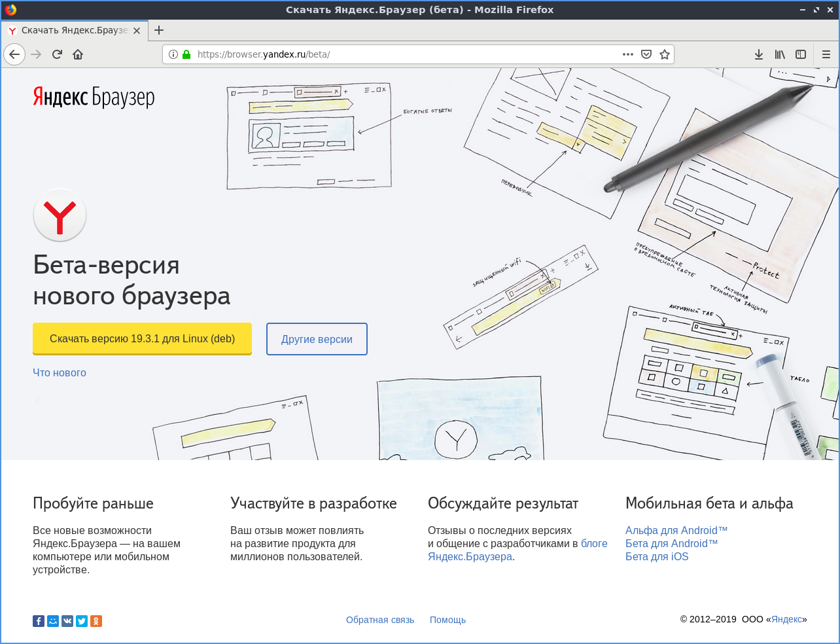The image size is (840, 644).
Task: Open Другие версии button
Action: [x=317, y=339]
